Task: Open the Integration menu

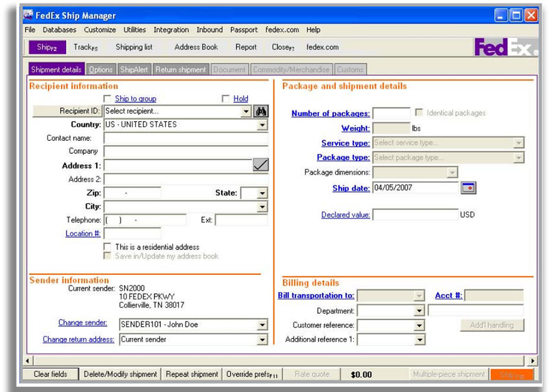Action: 171,30
